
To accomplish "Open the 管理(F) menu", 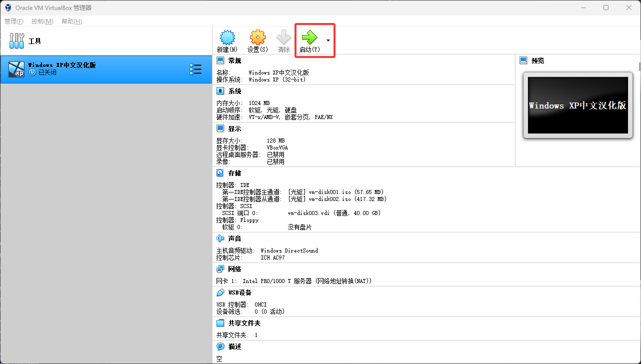I will [x=14, y=21].
